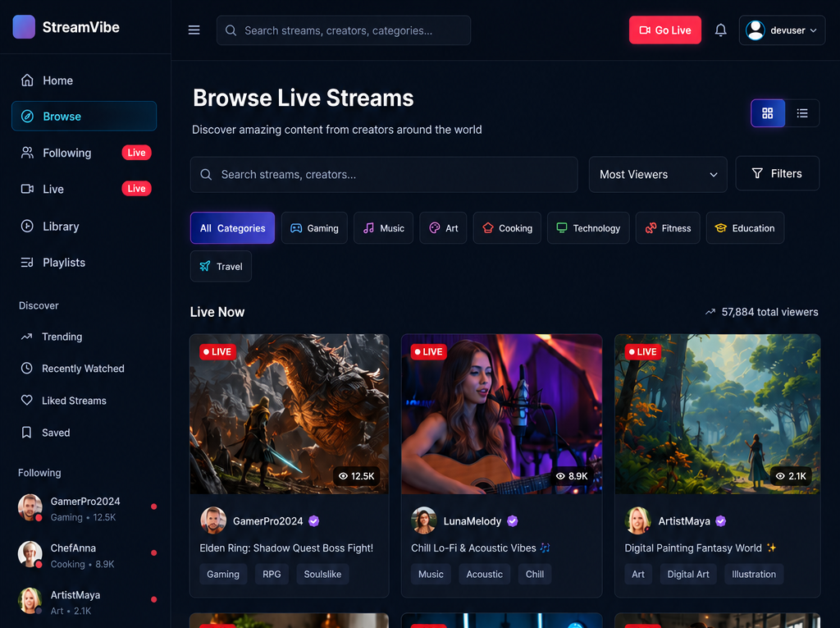Open the Filters button

click(x=778, y=173)
